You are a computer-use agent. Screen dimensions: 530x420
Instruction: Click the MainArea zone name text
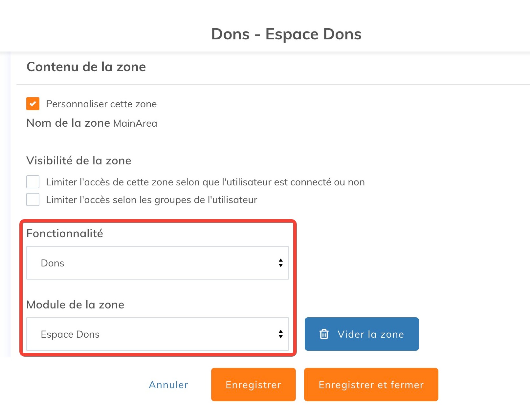point(135,123)
